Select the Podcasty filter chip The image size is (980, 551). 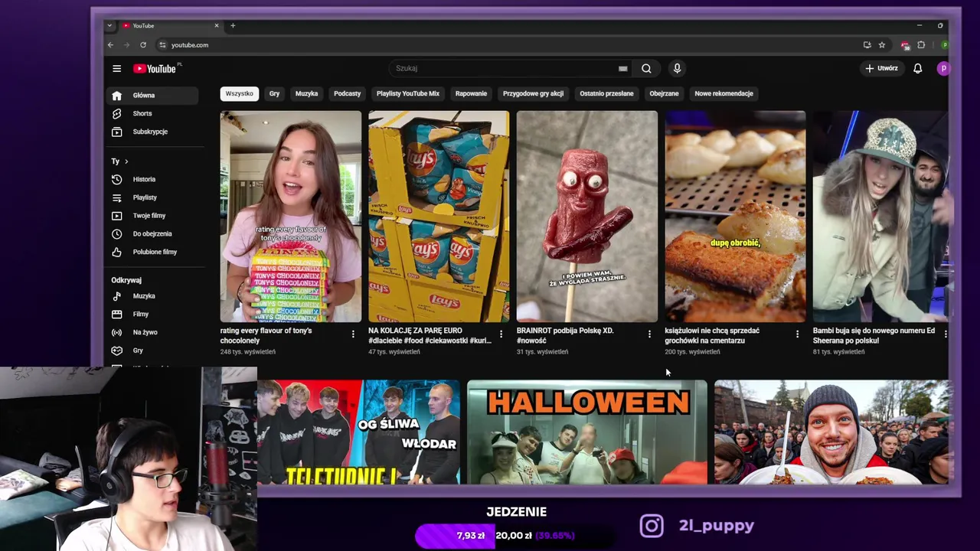coord(347,94)
